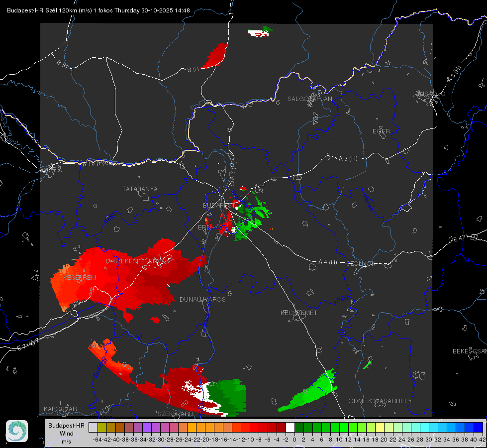Pick the yellow swatch near the 18 label
This screenshot has height=448, width=487.
(380, 427)
